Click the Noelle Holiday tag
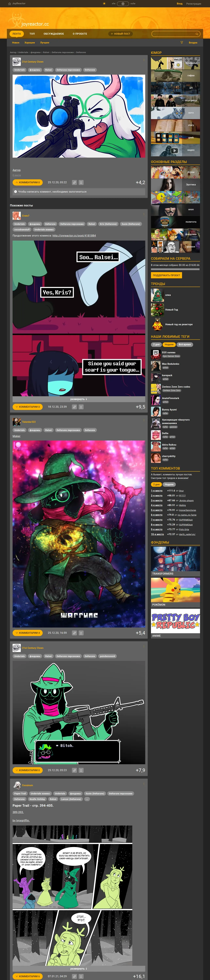210x980 pixels. point(37,799)
